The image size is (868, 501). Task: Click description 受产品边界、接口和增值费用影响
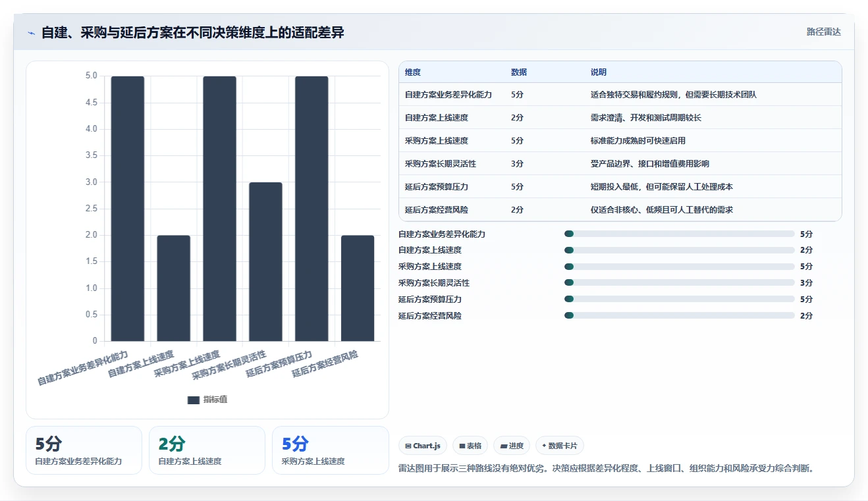point(650,164)
